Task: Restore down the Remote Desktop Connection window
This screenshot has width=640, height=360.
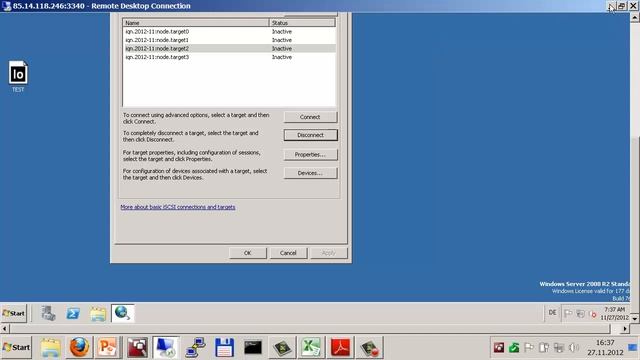Action: (x=622, y=6)
